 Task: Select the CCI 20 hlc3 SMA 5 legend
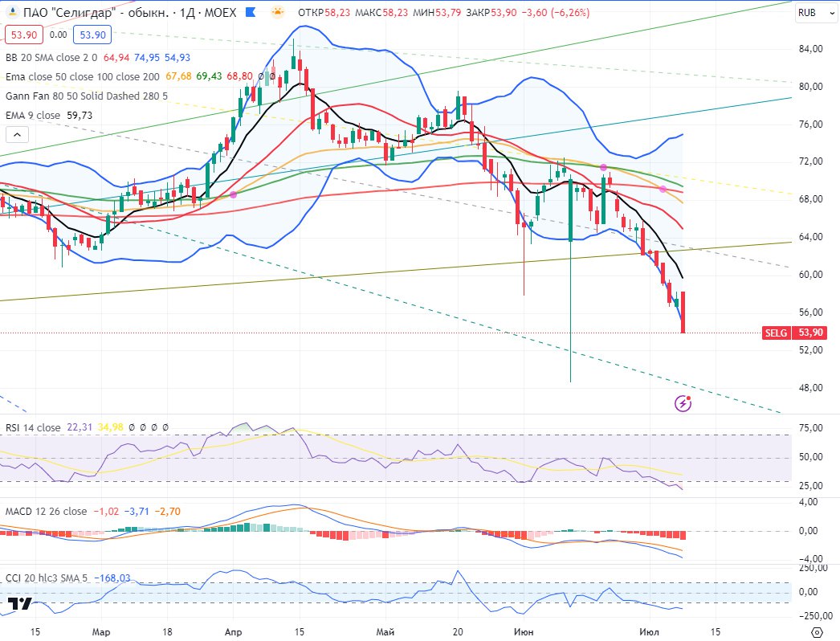click(x=46, y=578)
